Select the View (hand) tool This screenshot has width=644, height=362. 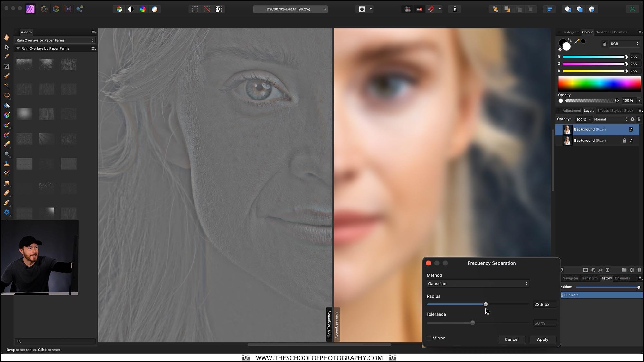tap(7, 38)
